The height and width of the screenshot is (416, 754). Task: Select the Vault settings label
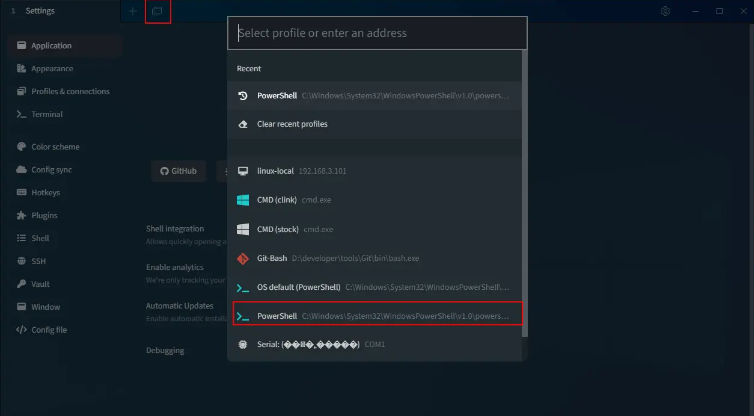(x=40, y=284)
